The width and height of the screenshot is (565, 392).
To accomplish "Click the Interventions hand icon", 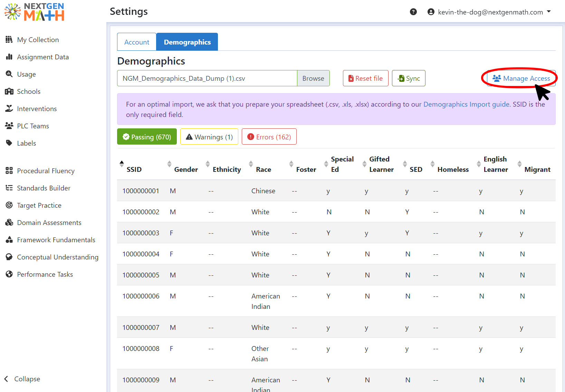I will (9, 108).
